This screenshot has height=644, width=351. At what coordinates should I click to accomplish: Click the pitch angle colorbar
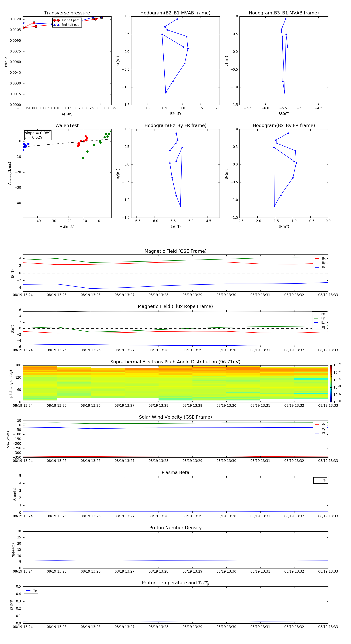(x=331, y=384)
